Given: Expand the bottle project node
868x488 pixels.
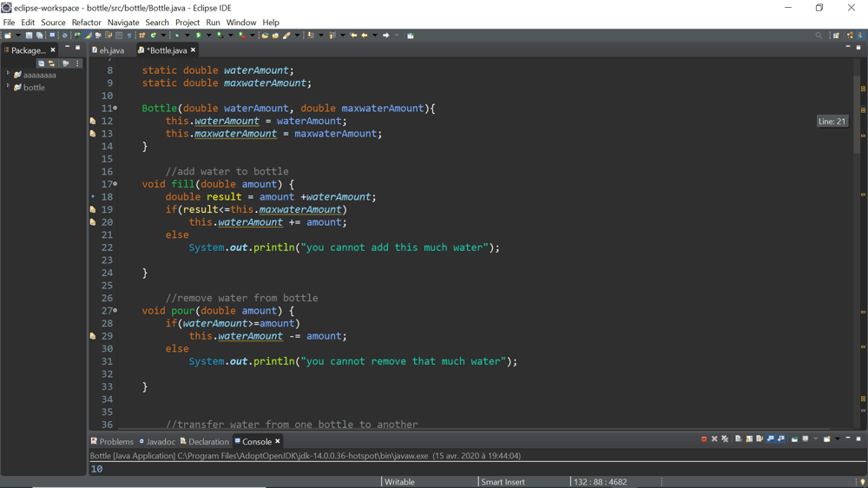Looking at the screenshot, I should click(x=9, y=87).
